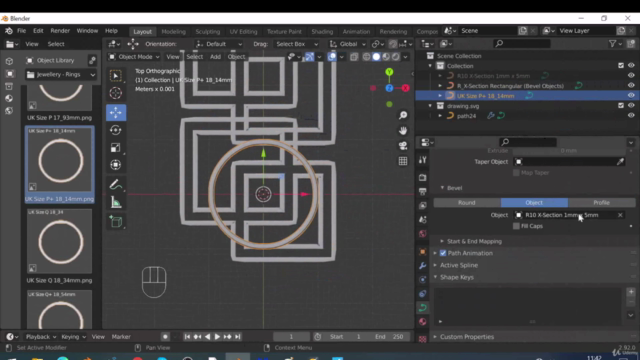The height and width of the screenshot is (360, 640).
Task: Select the Round bevel mode
Action: [x=467, y=203]
